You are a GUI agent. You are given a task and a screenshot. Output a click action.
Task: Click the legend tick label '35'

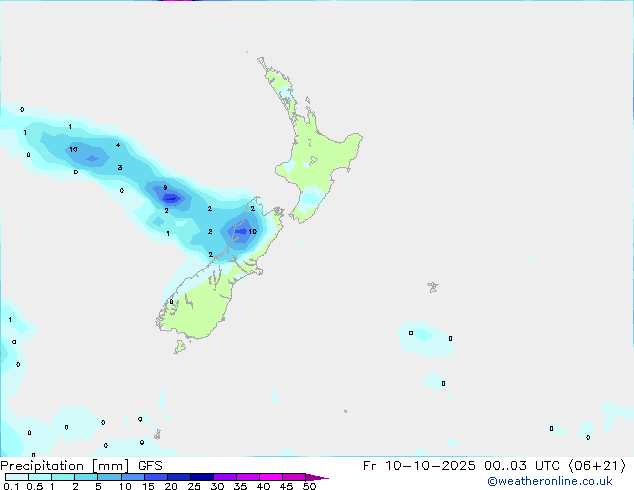click(240, 486)
